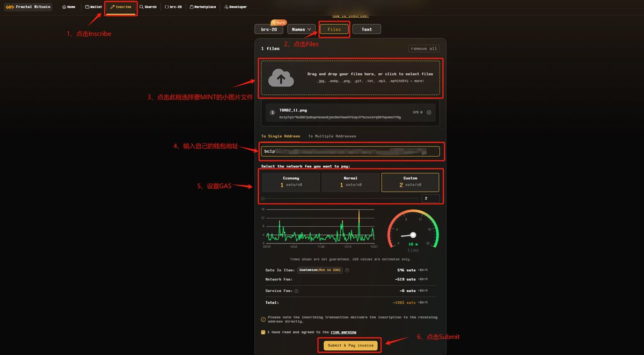Select TOADZ_11.png file row
The width and height of the screenshot is (644, 355).
(352, 113)
